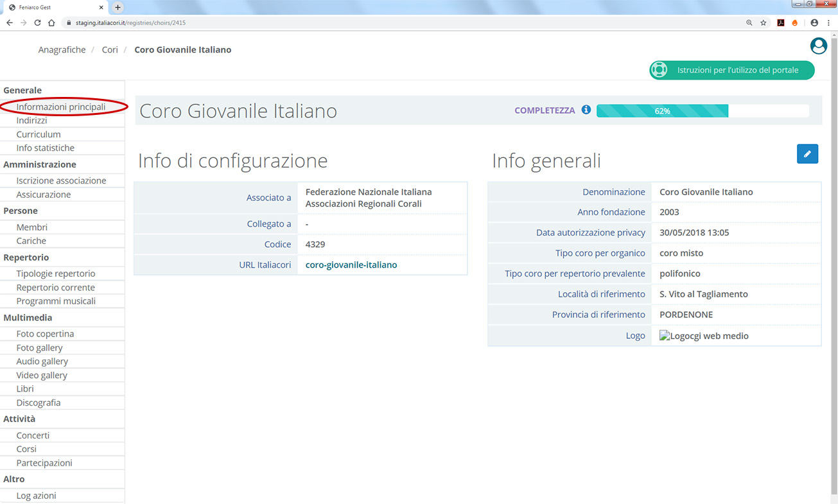
Task: Click the Completezza info tooltip icon
Action: 586,110
